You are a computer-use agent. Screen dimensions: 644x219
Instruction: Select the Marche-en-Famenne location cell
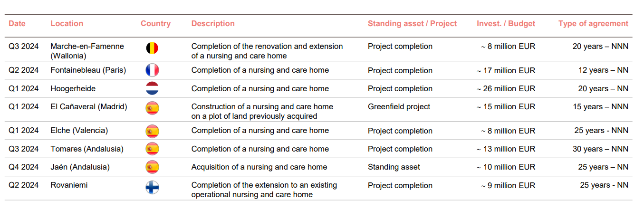click(87, 51)
